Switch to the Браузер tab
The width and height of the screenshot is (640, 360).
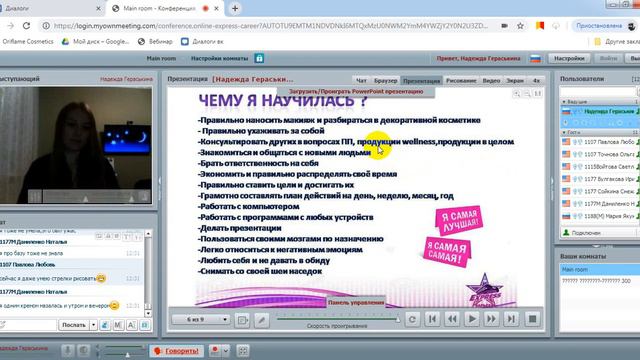tap(385, 80)
